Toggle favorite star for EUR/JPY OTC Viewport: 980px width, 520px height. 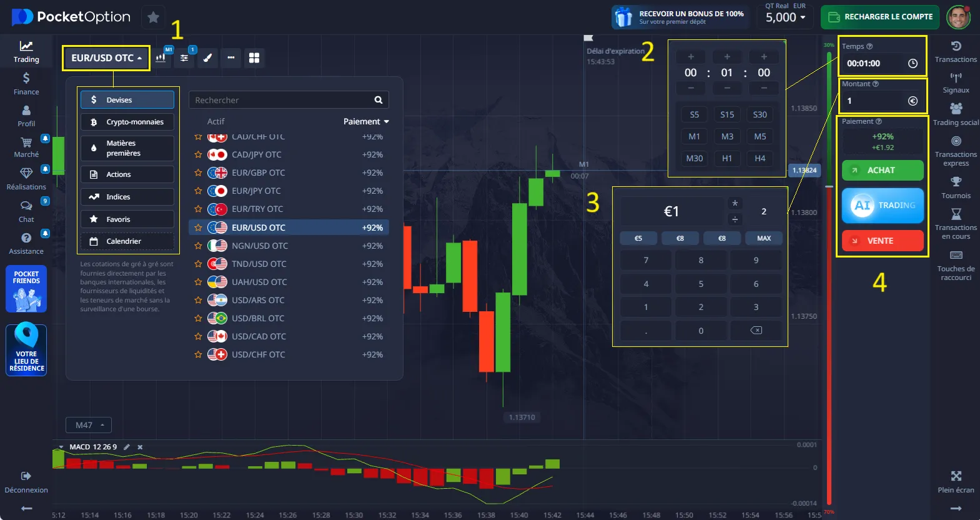[x=198, y=191]
